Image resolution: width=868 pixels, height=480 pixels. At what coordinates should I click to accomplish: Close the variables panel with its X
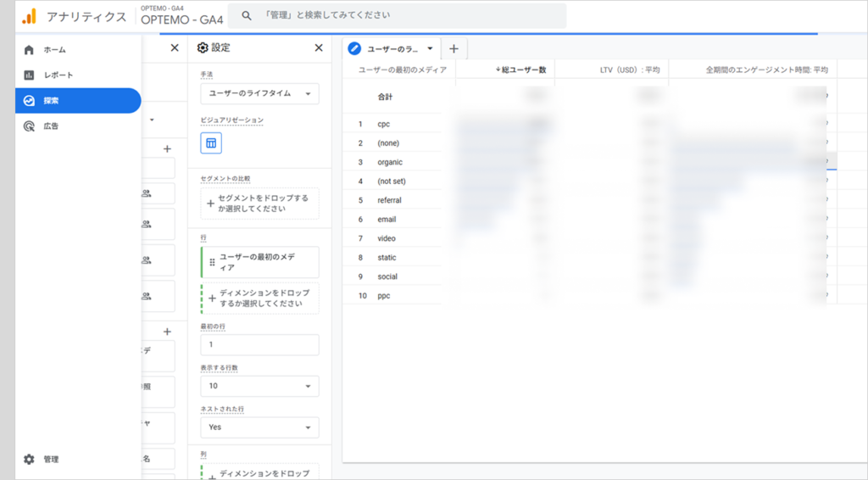[x=175, y=47]
